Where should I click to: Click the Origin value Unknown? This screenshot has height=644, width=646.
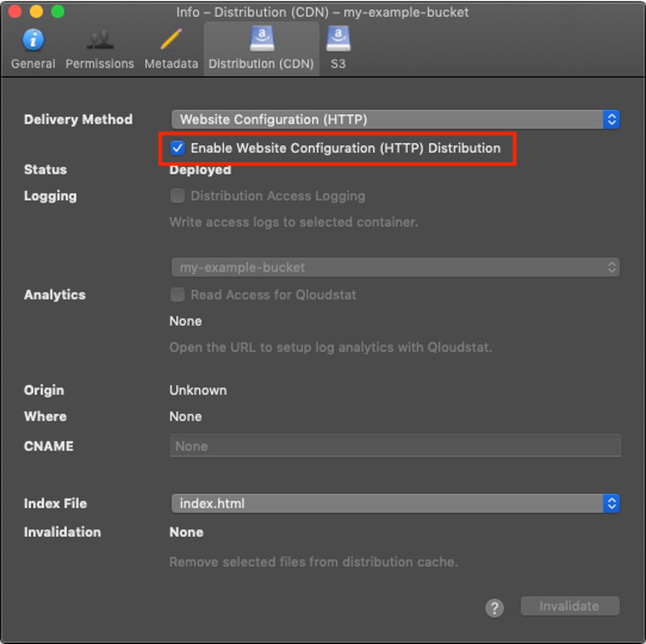(198, 390)
